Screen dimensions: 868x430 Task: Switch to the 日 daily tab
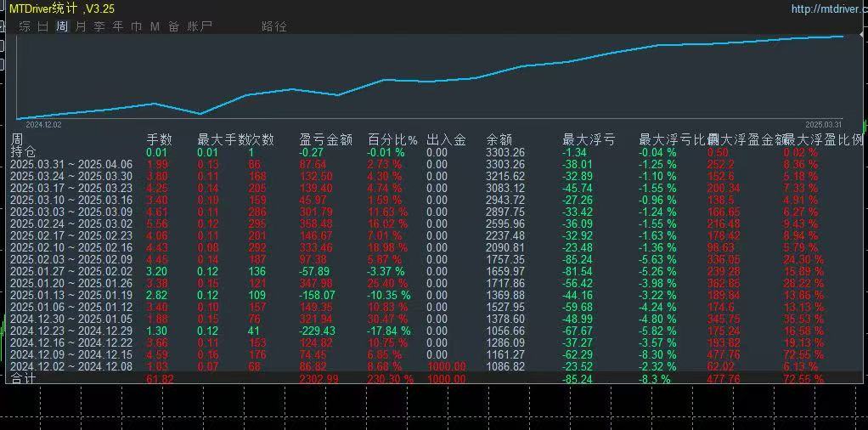pyautogui.click(x=43, y=26)
